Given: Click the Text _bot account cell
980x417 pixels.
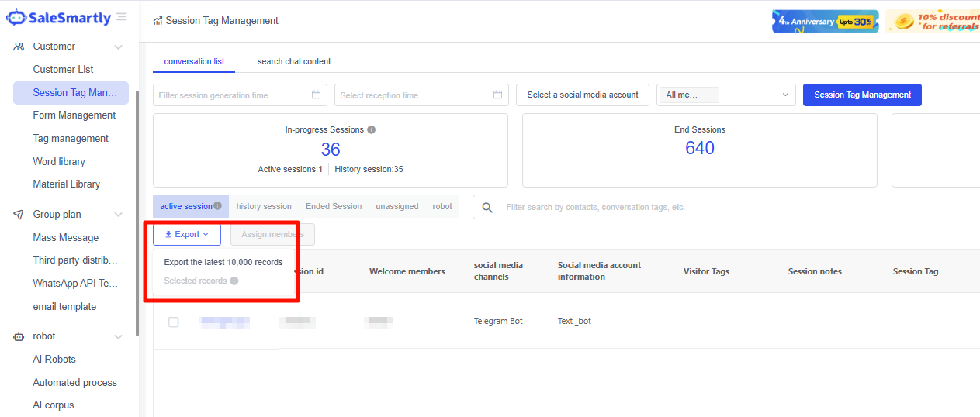Looking at the screenshot, I should pyautogui.click(x=574, y=321).
